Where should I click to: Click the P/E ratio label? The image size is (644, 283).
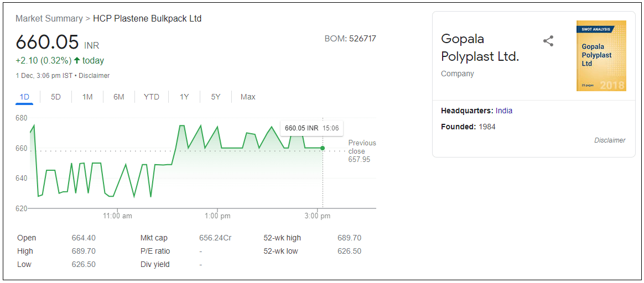[x=155, y=251]
